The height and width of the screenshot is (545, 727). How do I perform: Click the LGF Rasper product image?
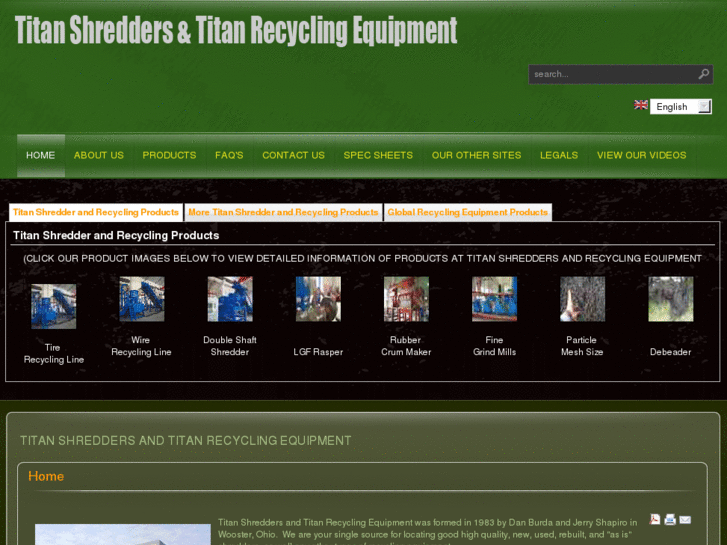coord(318,299)
